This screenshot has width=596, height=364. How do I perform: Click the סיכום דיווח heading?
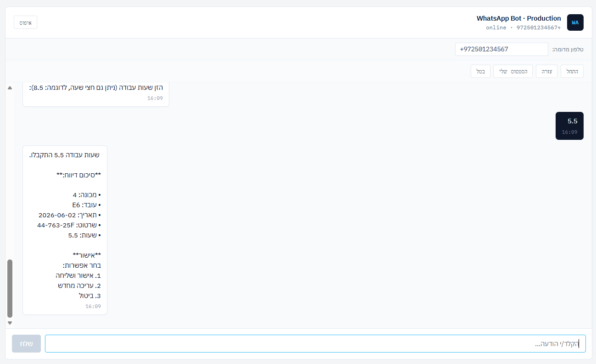(x=78, y=175)
